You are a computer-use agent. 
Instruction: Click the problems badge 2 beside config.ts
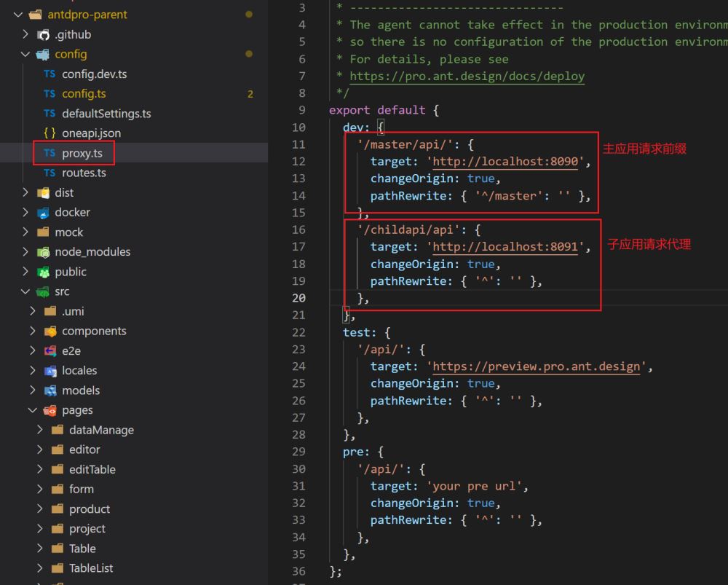tap(250, 94)
